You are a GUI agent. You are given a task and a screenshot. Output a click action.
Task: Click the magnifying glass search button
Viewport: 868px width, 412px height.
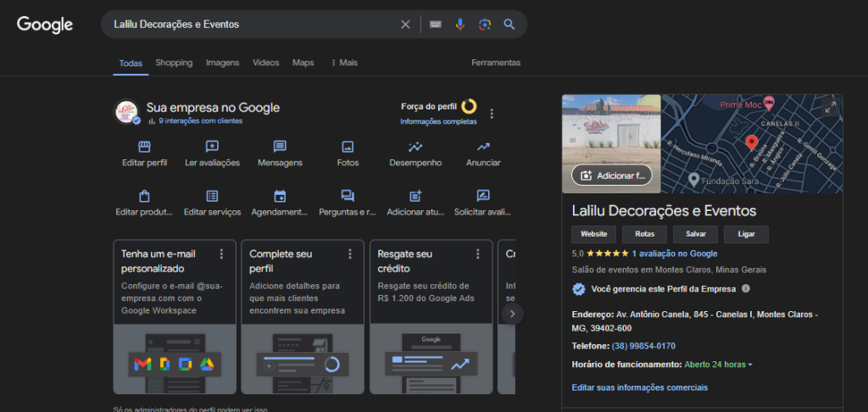pyautogui.click(x=509, y=25)
